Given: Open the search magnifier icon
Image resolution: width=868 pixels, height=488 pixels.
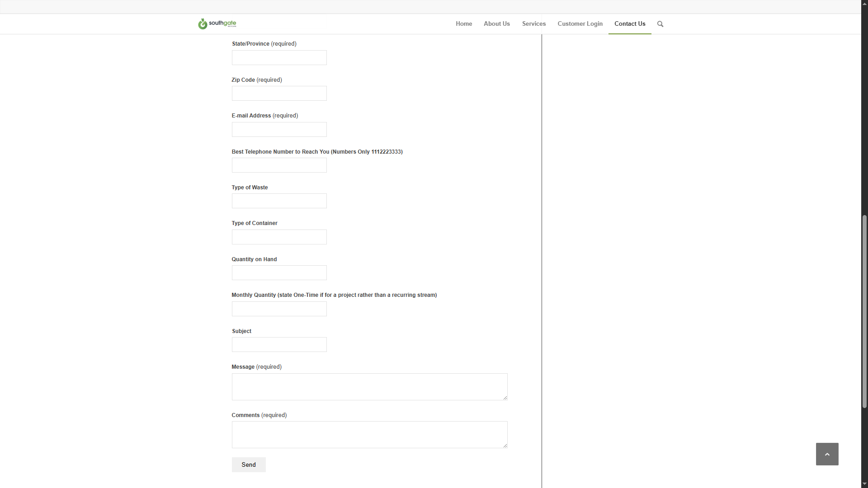Looking at the screenshot, I should click(660, 24).
